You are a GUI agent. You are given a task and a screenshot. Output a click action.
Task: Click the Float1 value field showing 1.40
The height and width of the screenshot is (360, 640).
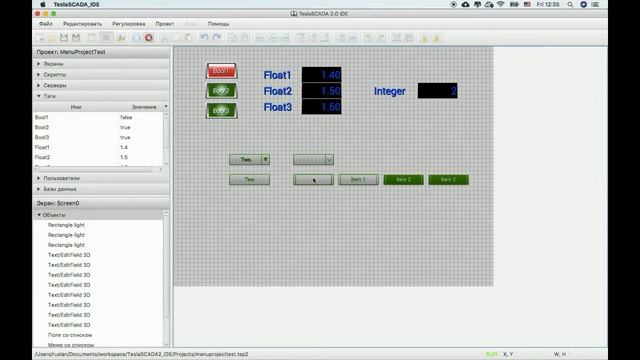point(322,75)
